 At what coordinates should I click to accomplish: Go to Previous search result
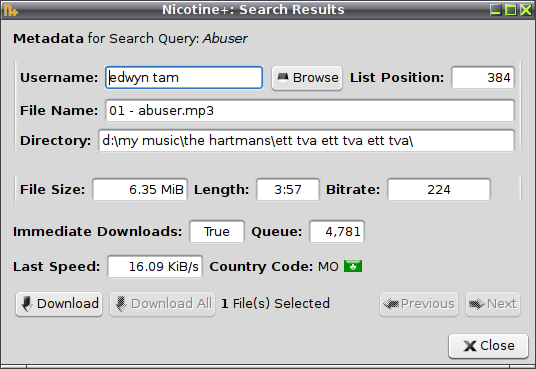(x=419, y=304)
